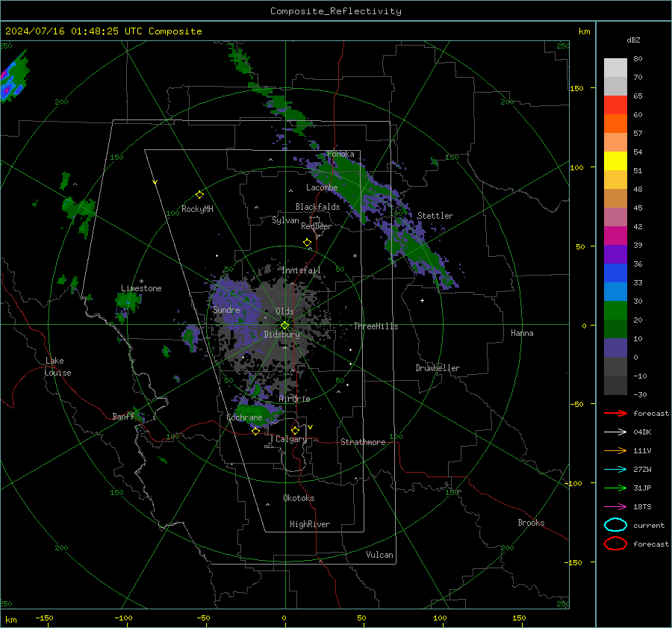This screenshot has width=672, height=628.
Task: Click the 80 dBZ legend value
Action: (x=638, y=59)
